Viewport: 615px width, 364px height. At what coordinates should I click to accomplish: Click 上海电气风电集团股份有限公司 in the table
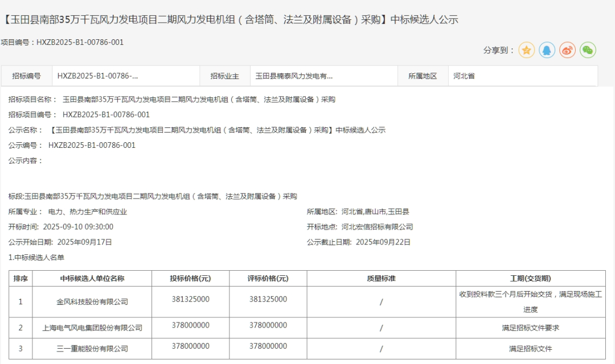click(x=92, y=328)
